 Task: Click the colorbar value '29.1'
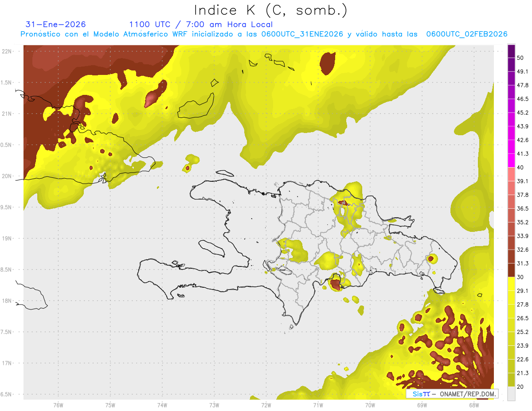(x=522, y=291)
